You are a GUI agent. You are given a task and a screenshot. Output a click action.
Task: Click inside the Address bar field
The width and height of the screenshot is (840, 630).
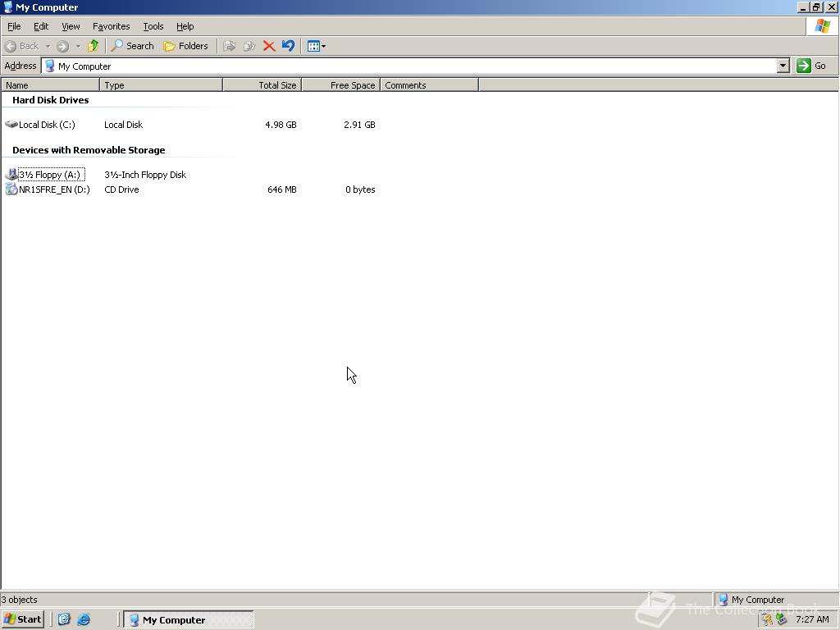pyautogui.click(x=410, y=66)
